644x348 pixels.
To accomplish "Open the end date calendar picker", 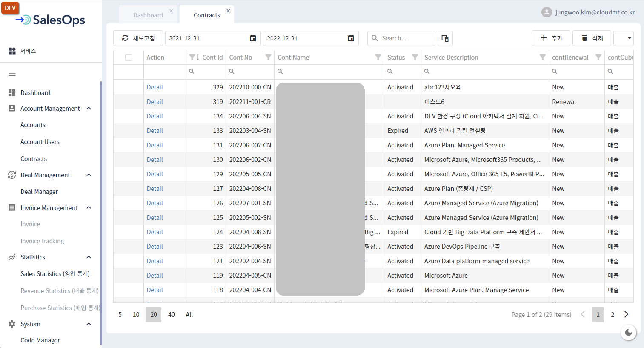I will click(351, 38).
